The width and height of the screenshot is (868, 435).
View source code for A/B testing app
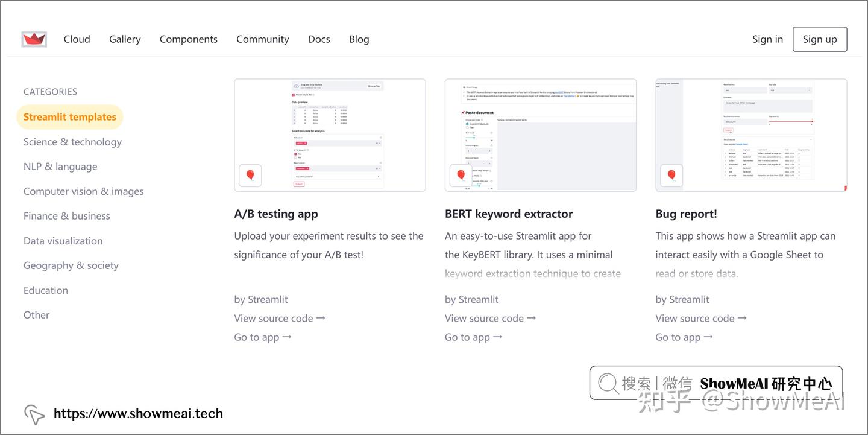[280, 318]
